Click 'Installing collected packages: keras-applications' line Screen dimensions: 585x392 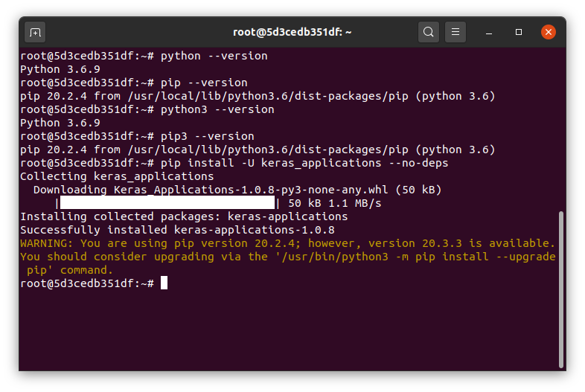pos(184,216)
